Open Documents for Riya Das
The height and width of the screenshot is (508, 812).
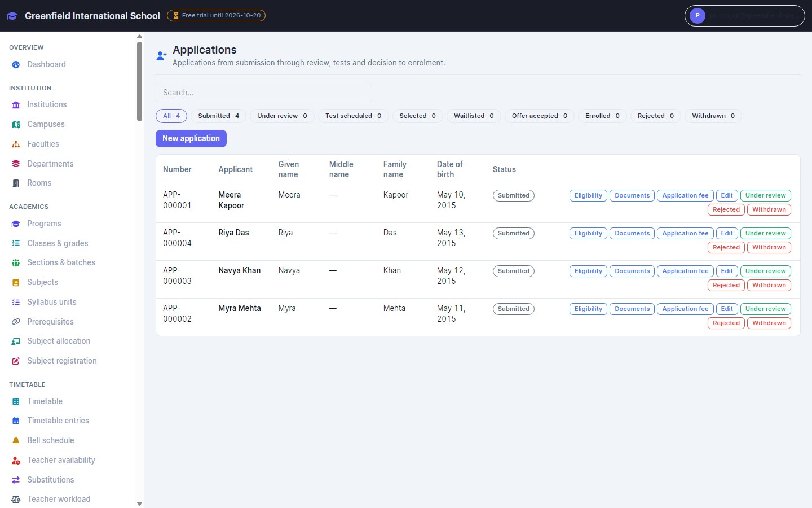point(632,234)
